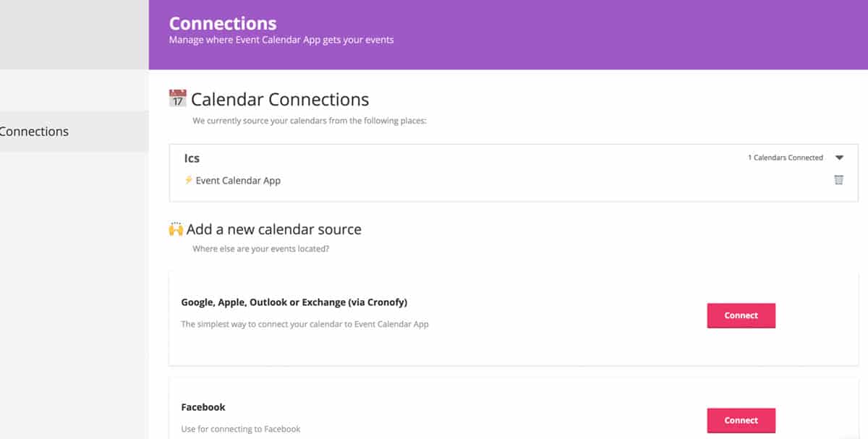This screenshot has width=868, height=439.
Task: Click the 1 Calendars Connected label
Action: click(x=786, y=158)
